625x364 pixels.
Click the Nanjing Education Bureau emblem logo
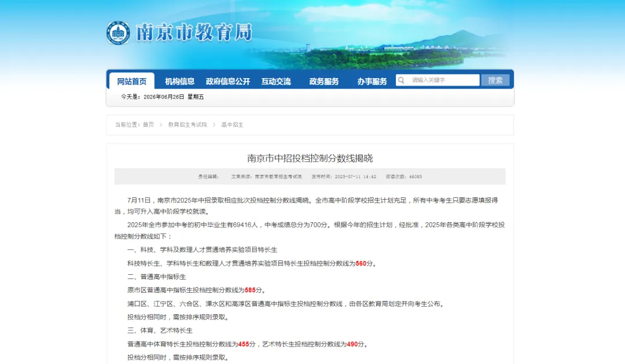(118, 32)
